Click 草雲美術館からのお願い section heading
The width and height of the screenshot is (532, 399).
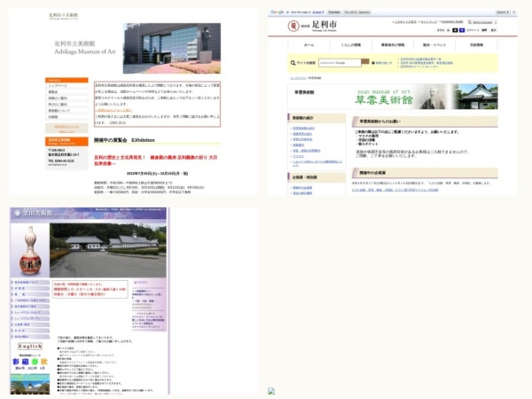click(x=425, y=121)
